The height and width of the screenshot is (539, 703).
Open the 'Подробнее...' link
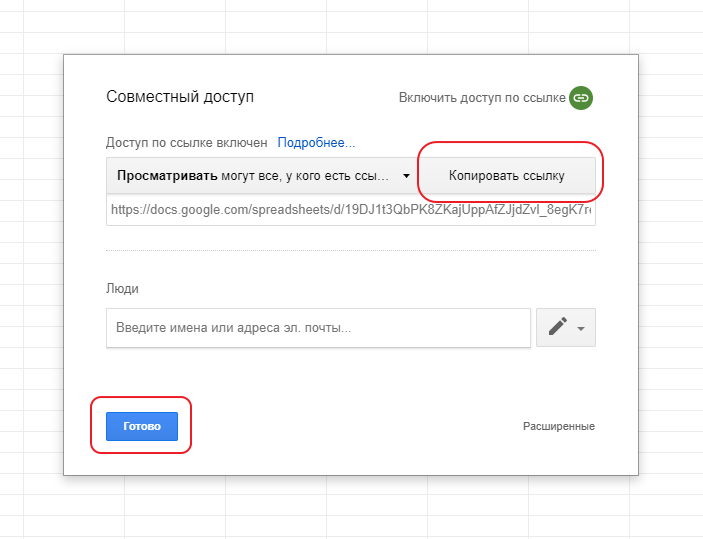316,143
